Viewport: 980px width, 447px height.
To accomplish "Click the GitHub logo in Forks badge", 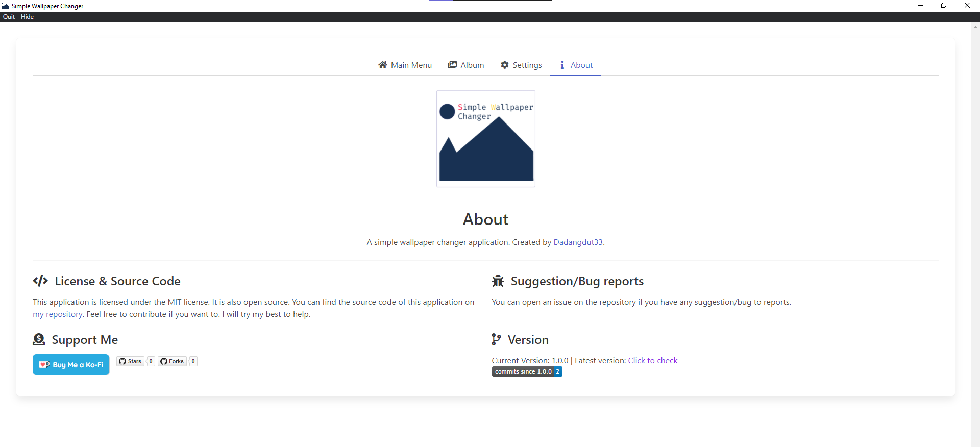I will point(164,361).
